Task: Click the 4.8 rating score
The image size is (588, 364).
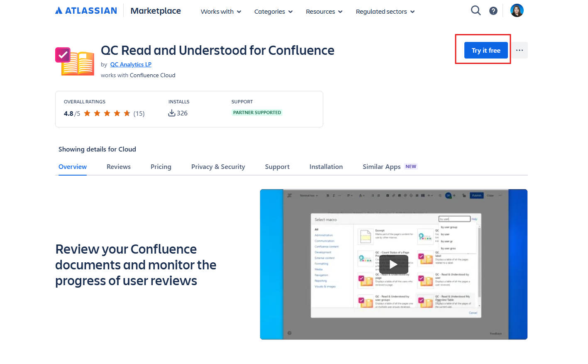Action: (68, 114)
